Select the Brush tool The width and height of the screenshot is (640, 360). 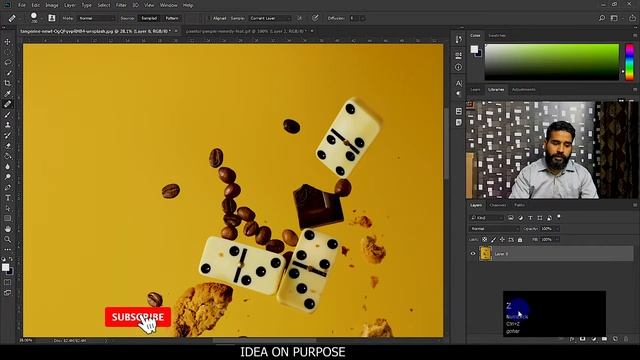7,115
